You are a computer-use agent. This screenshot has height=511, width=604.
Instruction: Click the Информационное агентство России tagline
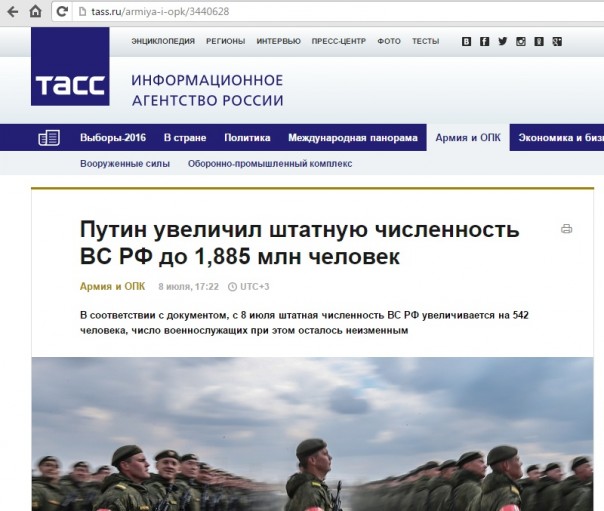(207, 90)
